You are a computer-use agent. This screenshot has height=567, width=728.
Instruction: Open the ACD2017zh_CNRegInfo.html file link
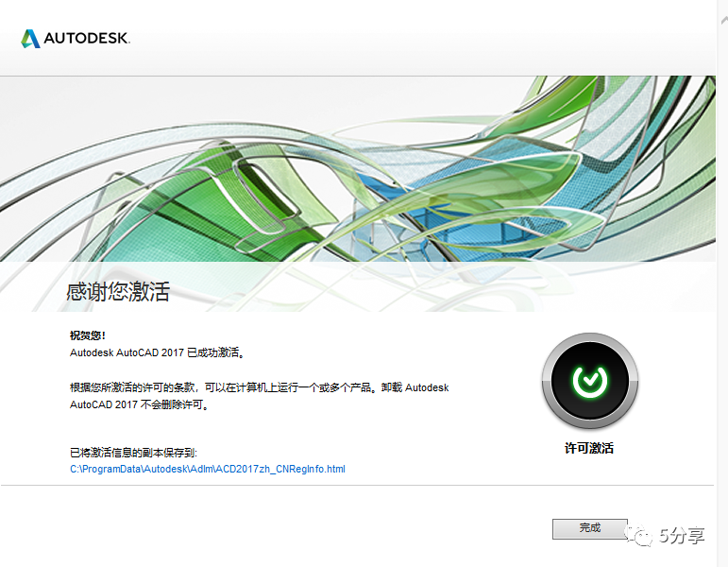(x=208, y=469)
